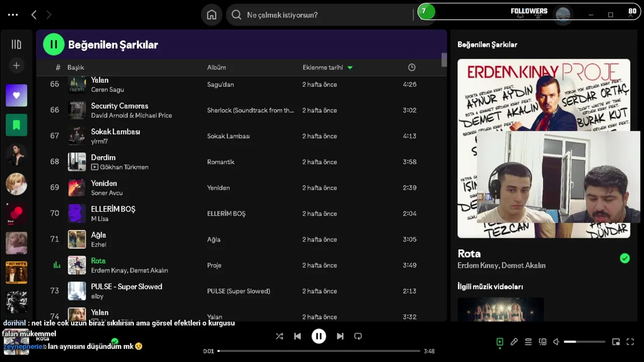The width and height of the screenshot is (644, 362).
Task: Open Sokak Lambası song title
Action: (116, 132)
